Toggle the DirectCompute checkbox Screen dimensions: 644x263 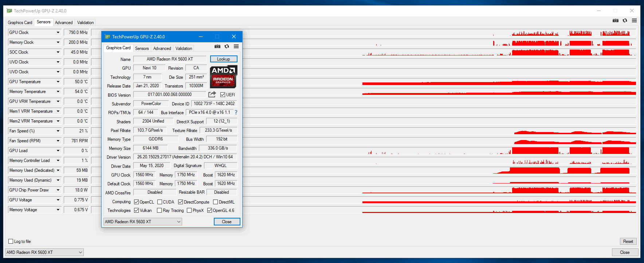coord(181,202)
